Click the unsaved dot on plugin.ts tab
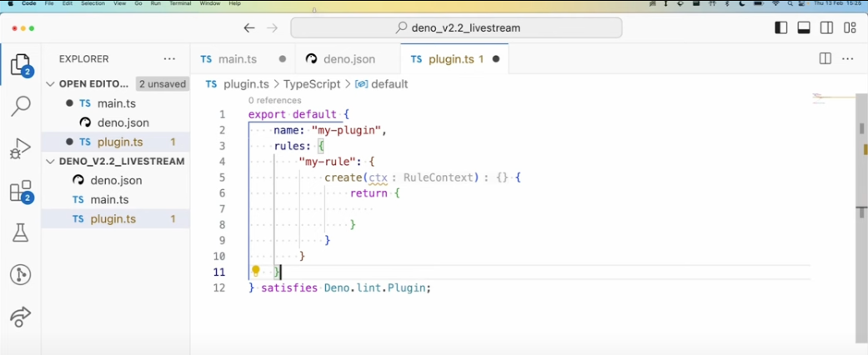Screen dimensions: 868x355 (496, 59)
